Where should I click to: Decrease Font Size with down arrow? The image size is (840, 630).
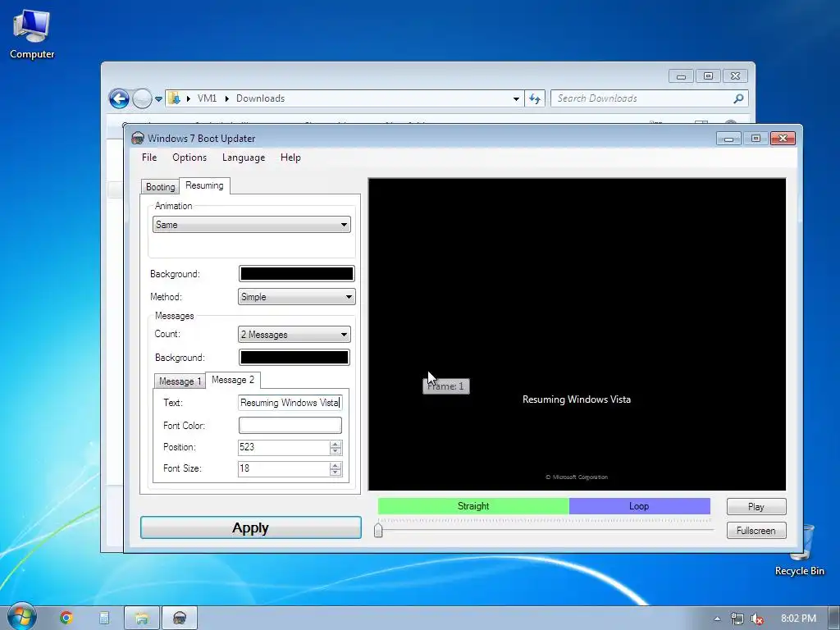click(x=336, y=472)
